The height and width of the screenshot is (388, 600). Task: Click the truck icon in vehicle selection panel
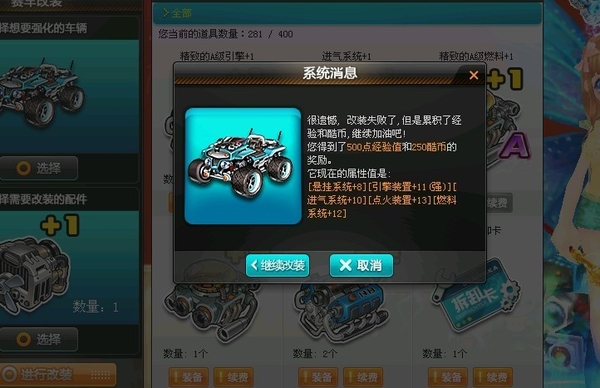40,94
